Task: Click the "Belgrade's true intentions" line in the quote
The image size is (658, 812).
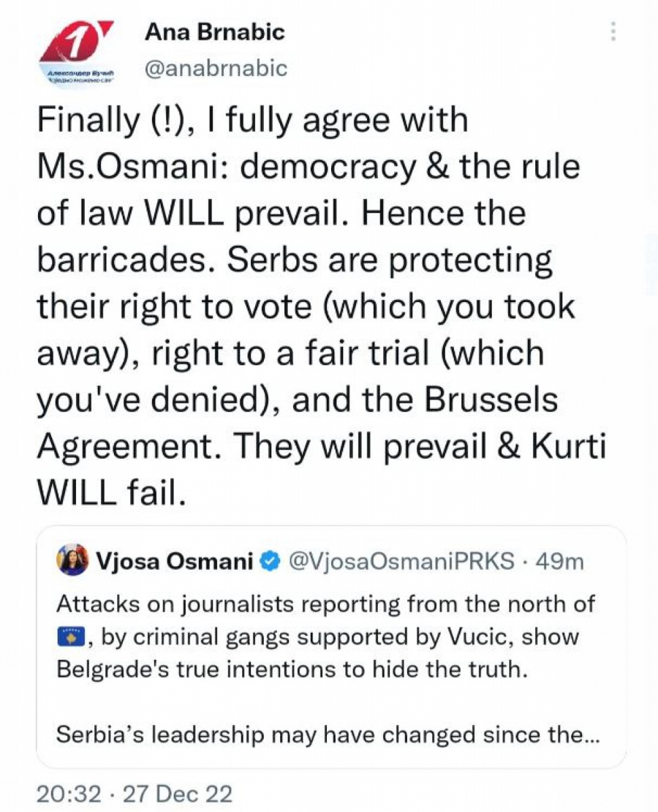Action: click(x=291, y=670)
